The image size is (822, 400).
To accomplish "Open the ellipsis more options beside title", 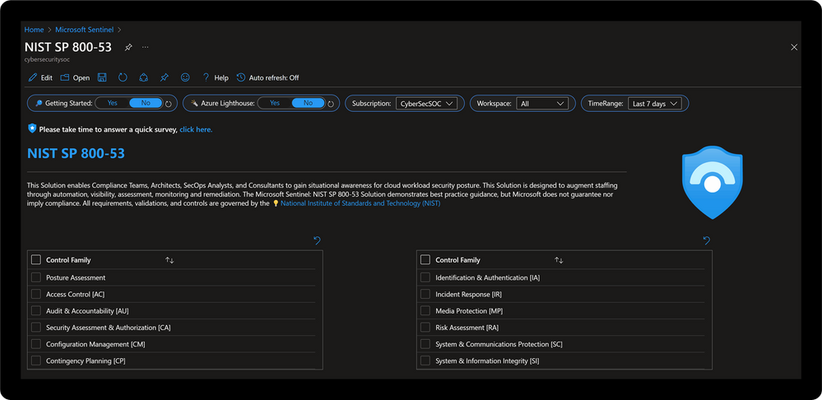I will (145, 47).
